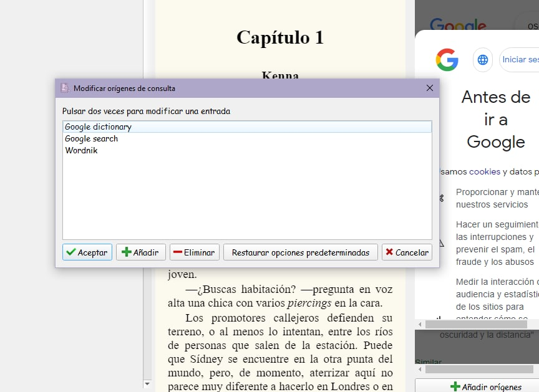
Task: Close the Modificar orígenes de consulta dialog
Action: click(x=429, y=88)
